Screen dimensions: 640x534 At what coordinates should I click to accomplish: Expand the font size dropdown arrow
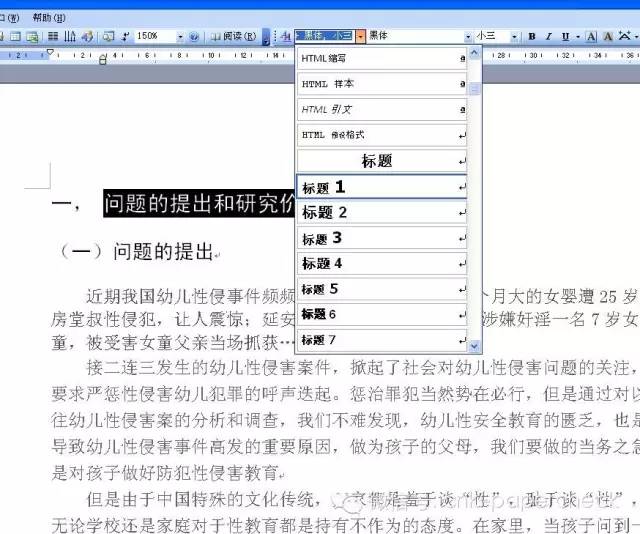514,37
